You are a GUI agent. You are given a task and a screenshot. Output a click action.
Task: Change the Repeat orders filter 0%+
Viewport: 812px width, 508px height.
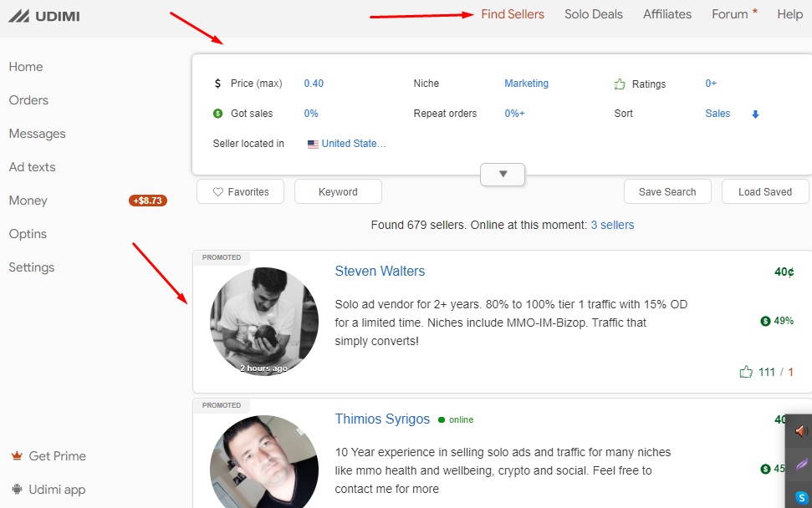point(515,114)
